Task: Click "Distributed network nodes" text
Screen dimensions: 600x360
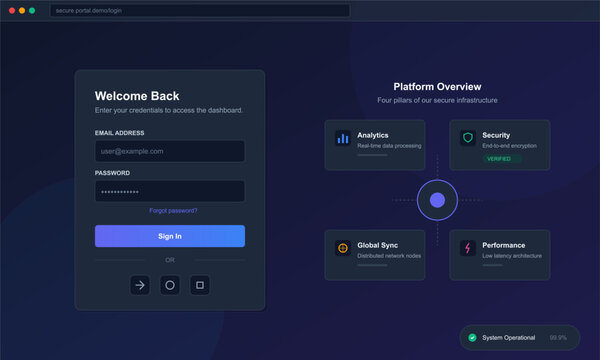Action: (x=389, y=256)
